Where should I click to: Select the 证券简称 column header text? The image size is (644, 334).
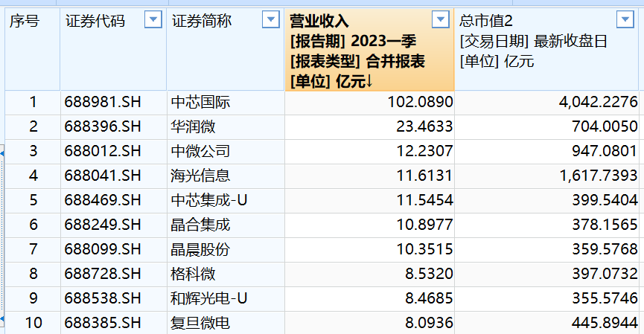click(202, 21)
